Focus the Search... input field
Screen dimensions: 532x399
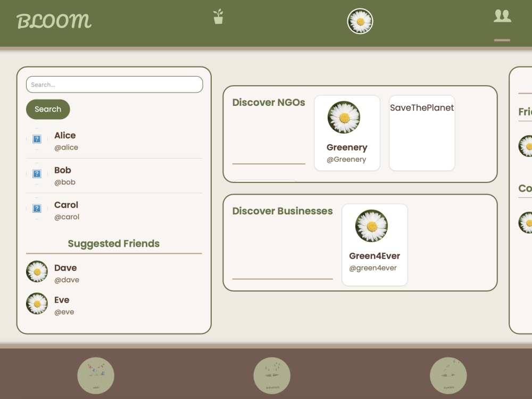pyautogui.click(x=114, y=85)
